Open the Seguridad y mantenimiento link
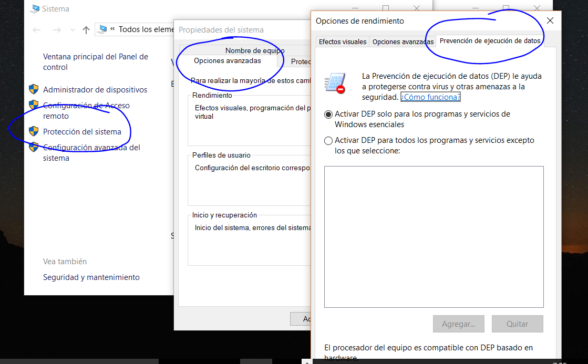 (x=91, y=277)
